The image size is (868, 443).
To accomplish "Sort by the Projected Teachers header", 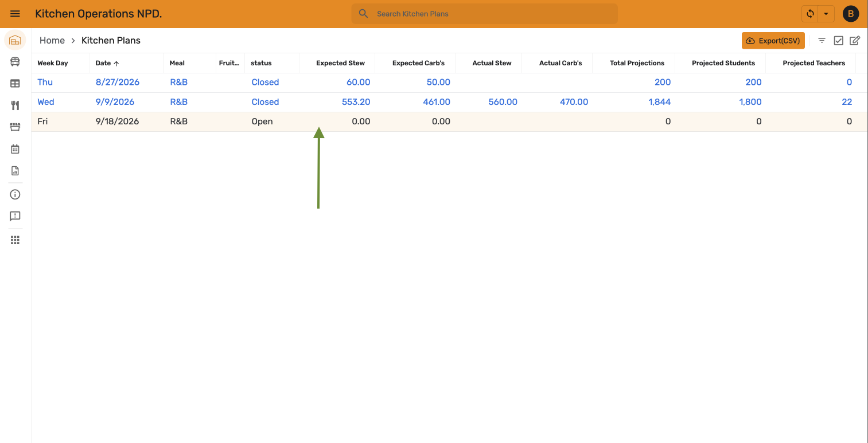I will click(x=813, y=63).
